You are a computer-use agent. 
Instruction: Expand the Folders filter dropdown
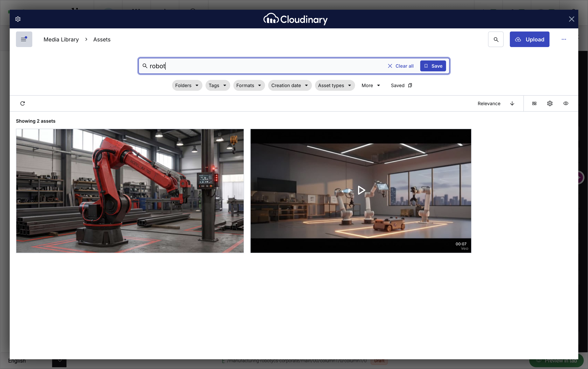187,85
